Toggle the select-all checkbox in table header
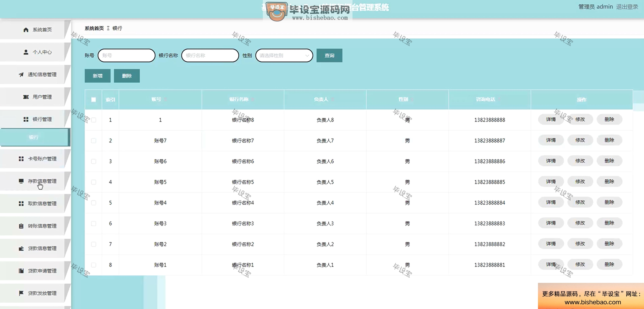 (x=94, y=99)
